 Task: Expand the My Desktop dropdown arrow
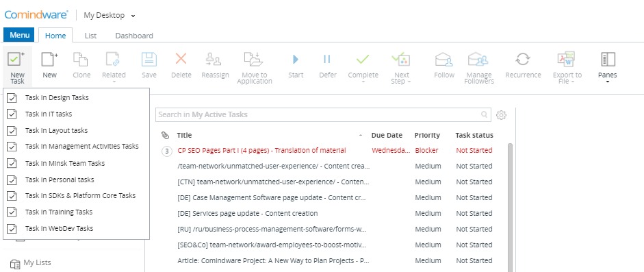(133, 16)
